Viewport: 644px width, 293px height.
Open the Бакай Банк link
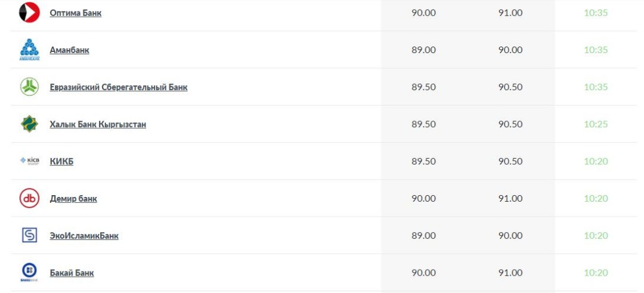72,273
